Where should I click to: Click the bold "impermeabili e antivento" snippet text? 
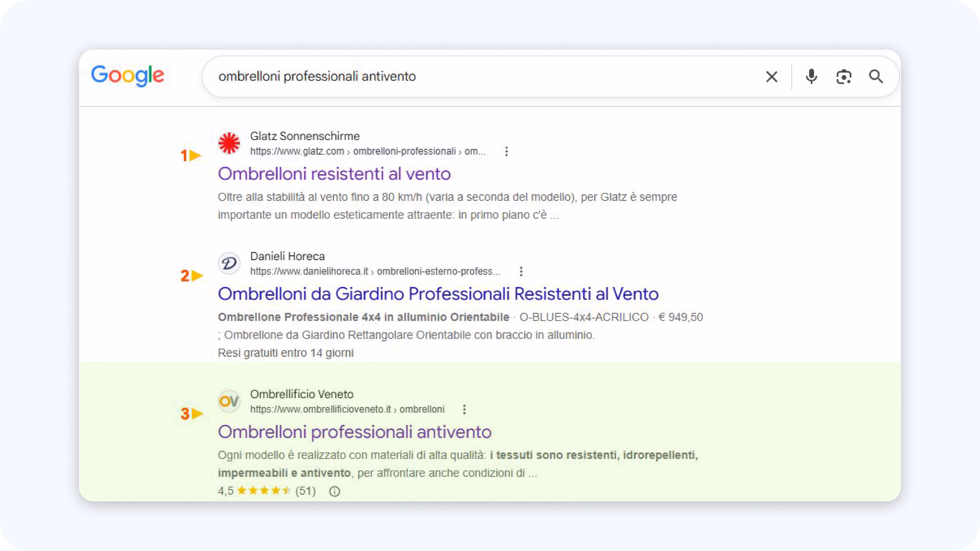(x=284, y=473)
